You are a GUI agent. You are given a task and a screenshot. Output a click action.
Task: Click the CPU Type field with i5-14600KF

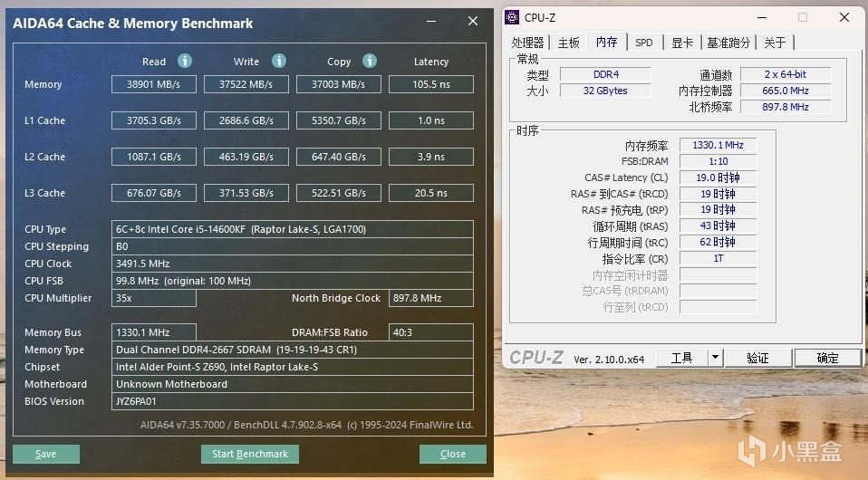pyautogui.click(x=293, y=229)
